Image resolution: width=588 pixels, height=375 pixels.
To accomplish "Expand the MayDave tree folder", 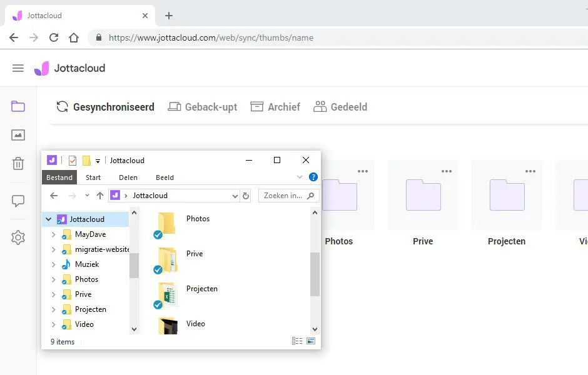I will pyautogui.click(x=53, y=234).
